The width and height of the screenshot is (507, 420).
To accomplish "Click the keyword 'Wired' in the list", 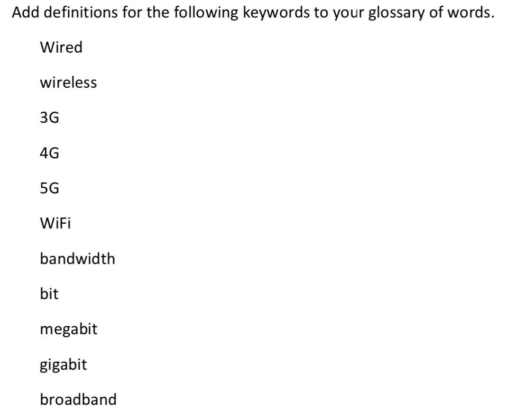I will [x=61, y=47].
